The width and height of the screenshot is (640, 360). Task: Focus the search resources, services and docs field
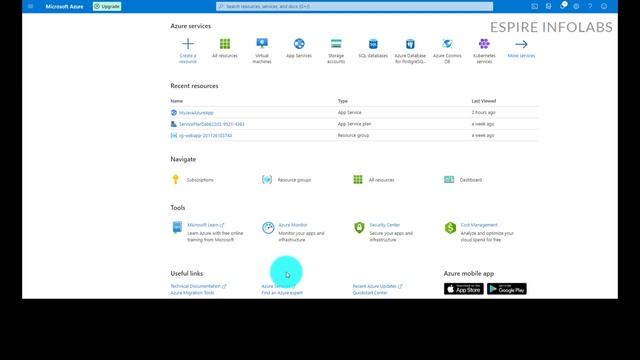tap(354, 7)
